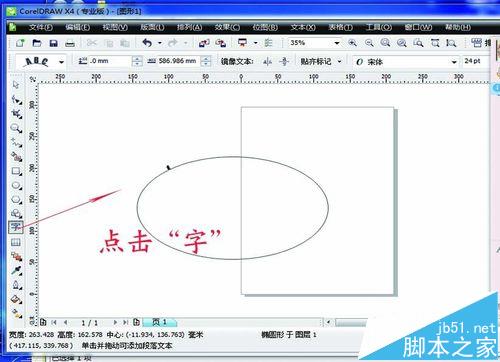Select the Fill bucket tool

16,299
